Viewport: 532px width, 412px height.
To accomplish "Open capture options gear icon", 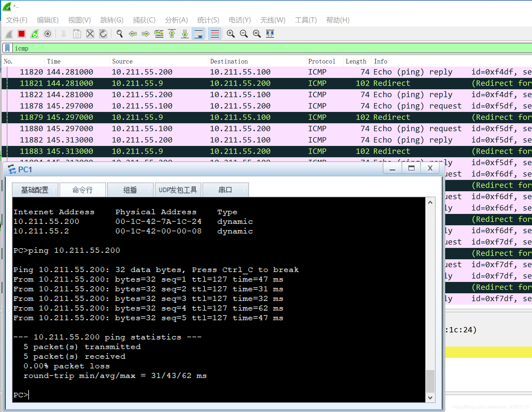I will pos(48,34).
